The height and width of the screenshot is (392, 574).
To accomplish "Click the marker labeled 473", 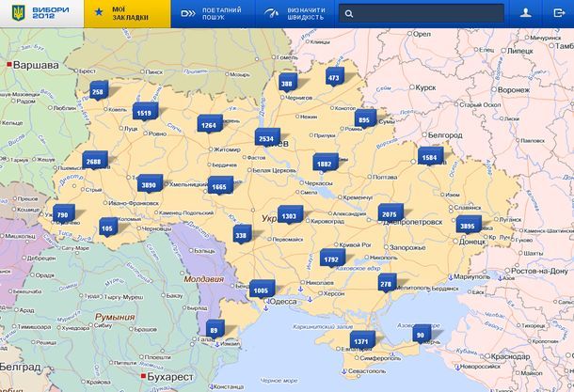I will pyautogui.click(x=334, y=77).
